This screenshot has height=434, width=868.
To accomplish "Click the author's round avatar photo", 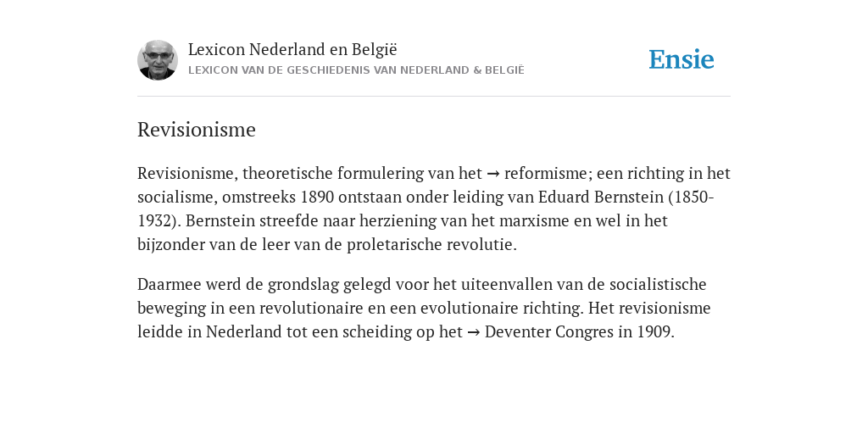I will coord(157,60).
